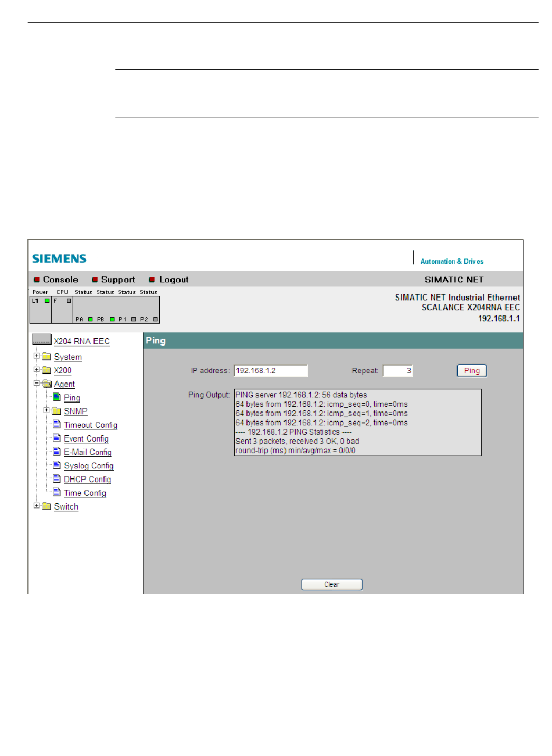The width and height of the screenshot is (552, 756).
Task: Expand the SNMP folder node
Action: tap(46, 411)
